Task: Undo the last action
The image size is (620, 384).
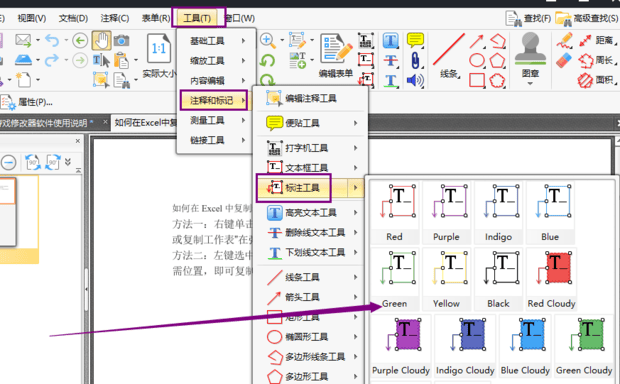Action: tap(52, 40)
